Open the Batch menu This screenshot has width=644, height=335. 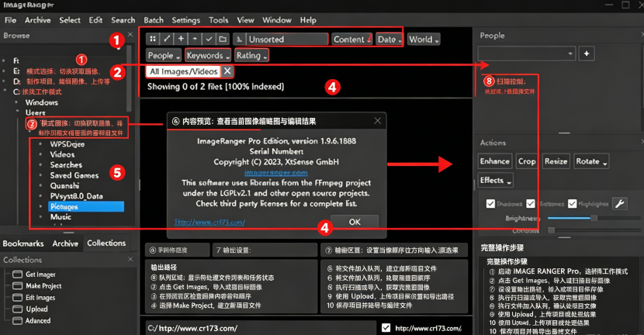click(154, 19)
